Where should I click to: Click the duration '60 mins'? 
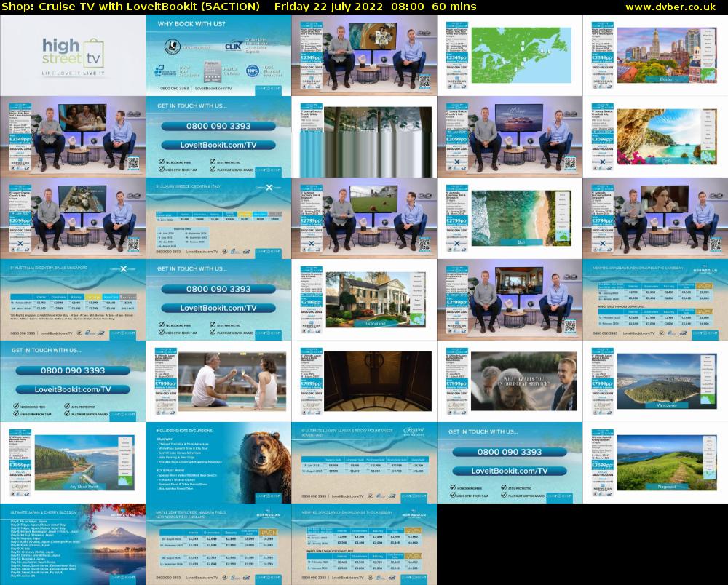(x=454, y=7)
